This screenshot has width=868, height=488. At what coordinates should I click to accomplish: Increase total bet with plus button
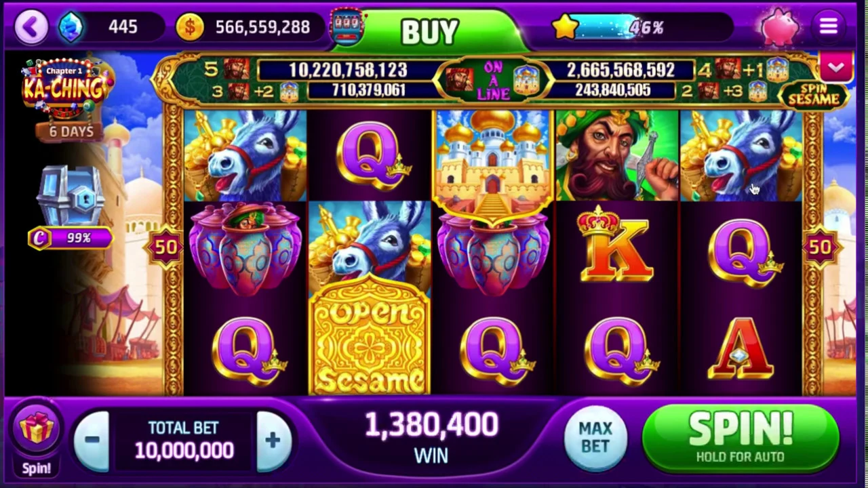273,440
